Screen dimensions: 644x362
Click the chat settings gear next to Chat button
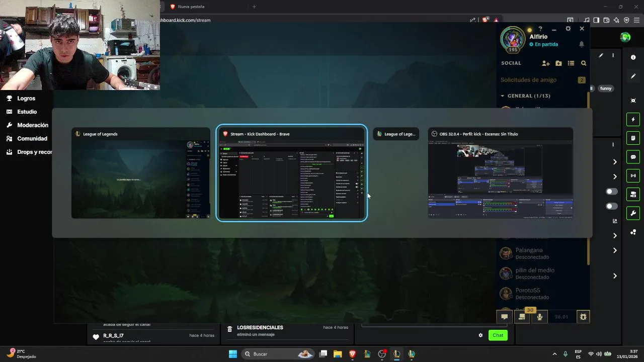coord(480,335)
